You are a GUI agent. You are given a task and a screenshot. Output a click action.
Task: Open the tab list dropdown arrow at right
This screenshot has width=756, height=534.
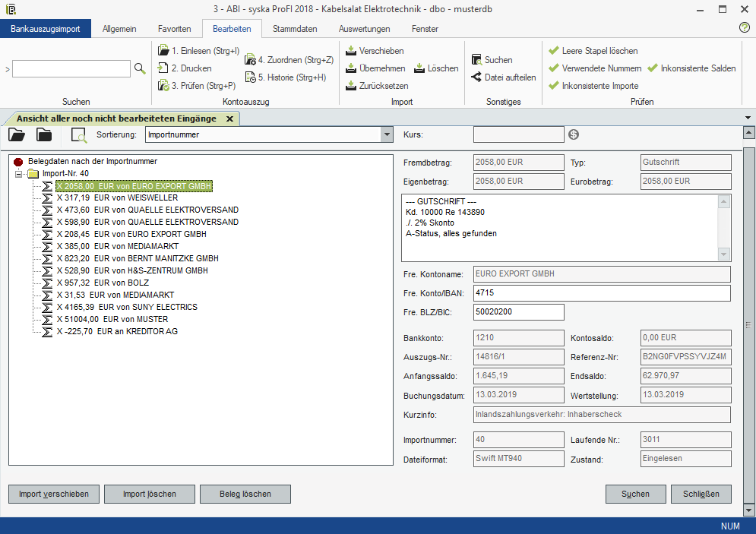748,118
